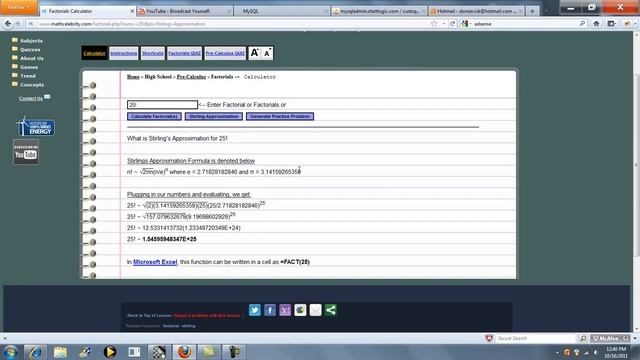640x360 pixels.
Task: Click the browser back arrow
Action: pos(8,24)
